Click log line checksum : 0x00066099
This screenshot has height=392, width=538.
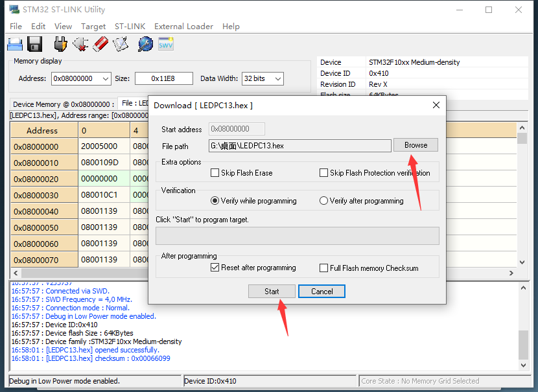pos(91,358)
